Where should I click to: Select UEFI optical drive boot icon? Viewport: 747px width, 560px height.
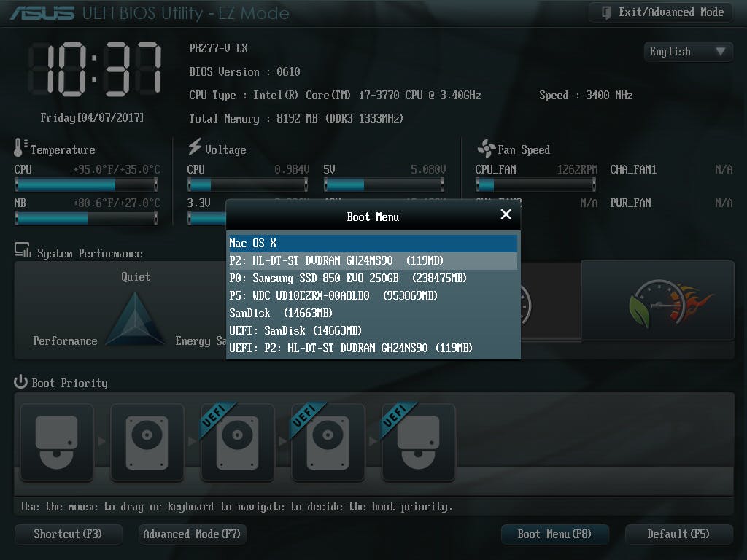pyautogui.click(x=419, y=443)
